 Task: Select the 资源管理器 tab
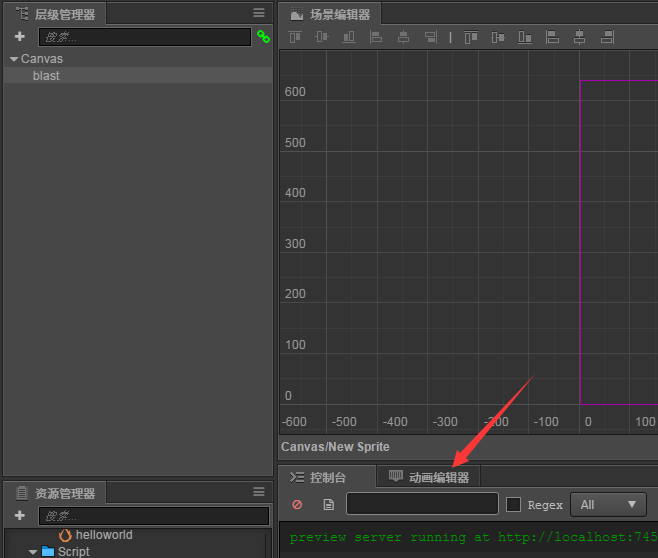[55, 493]
